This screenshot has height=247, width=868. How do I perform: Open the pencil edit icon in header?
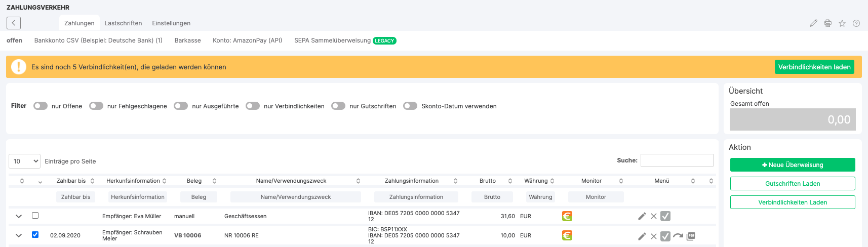tap(813, 23)
